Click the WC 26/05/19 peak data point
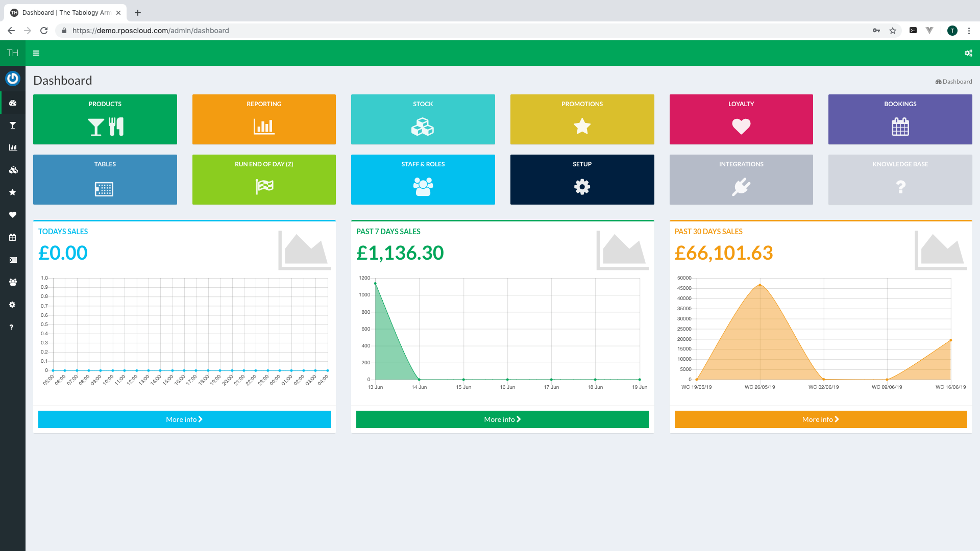980x551 pixels. (x=760, y=285)
